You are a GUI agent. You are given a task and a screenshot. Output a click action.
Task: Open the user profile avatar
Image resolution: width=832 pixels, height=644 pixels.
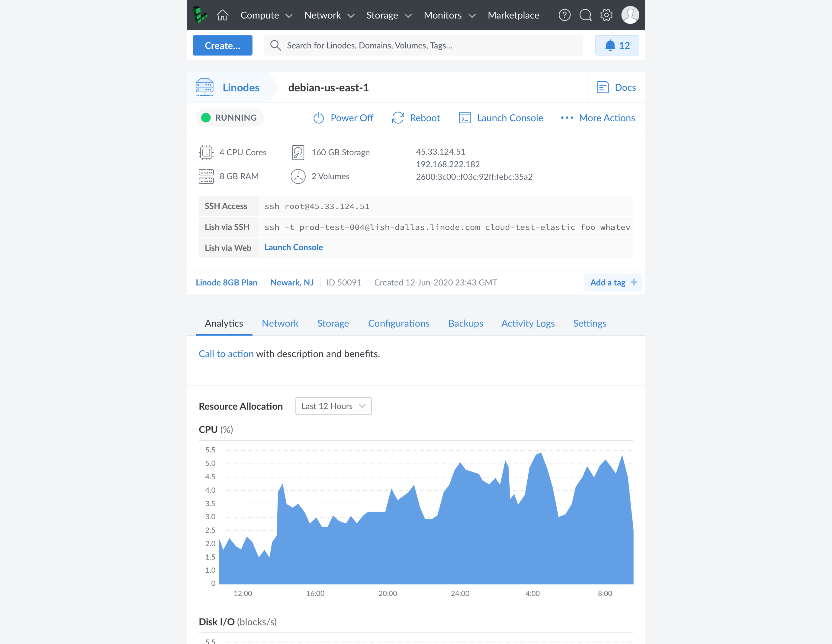(630, 15)
